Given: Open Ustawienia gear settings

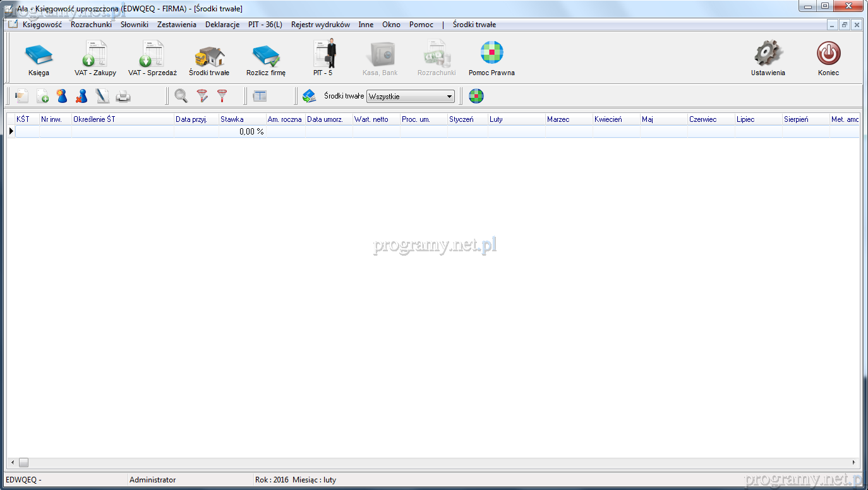Looking at the screenshot, I should click(x=768, y=57).
